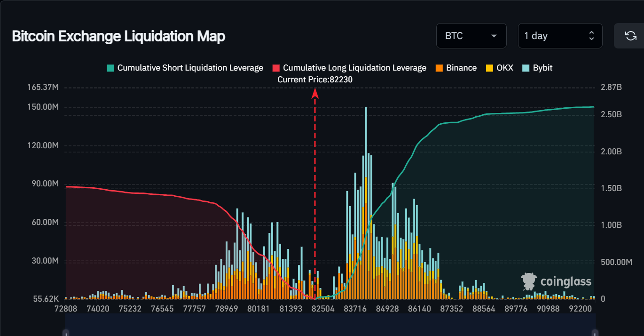Click the zoom range slider track
The width and height of the screenshot is (644, 336).
coord(330,325)
